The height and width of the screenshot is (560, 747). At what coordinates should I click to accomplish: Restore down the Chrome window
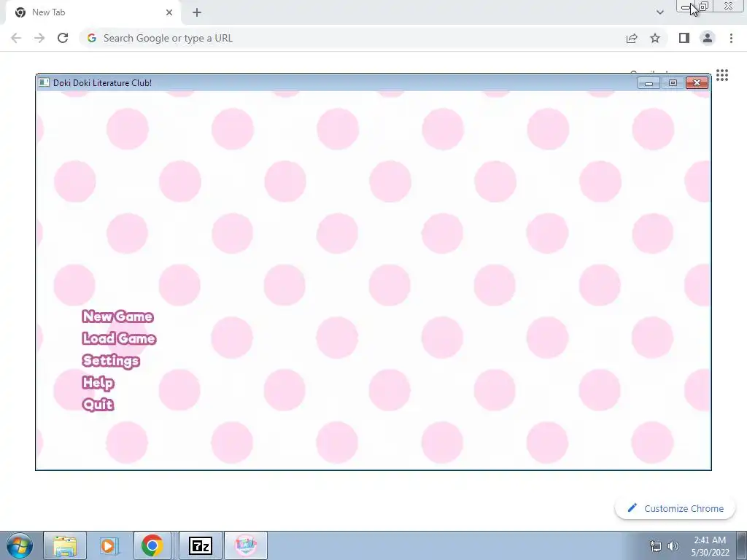click(x=703, y=6)
